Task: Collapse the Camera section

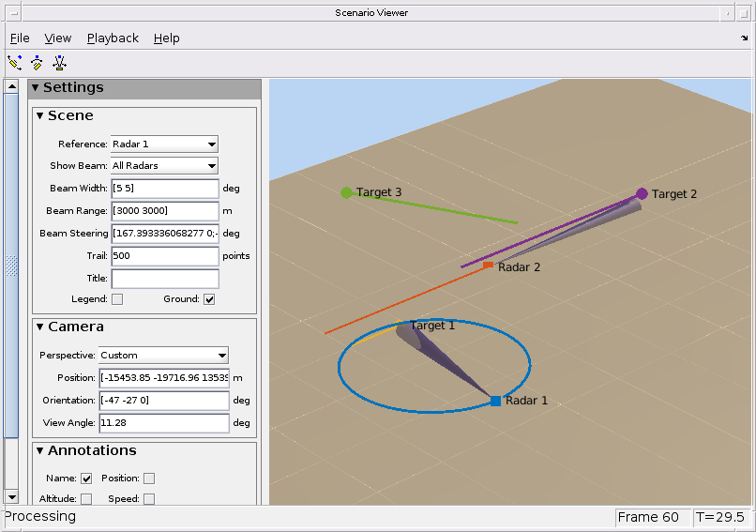Action: pyautogui.click(x=40, y=327)
